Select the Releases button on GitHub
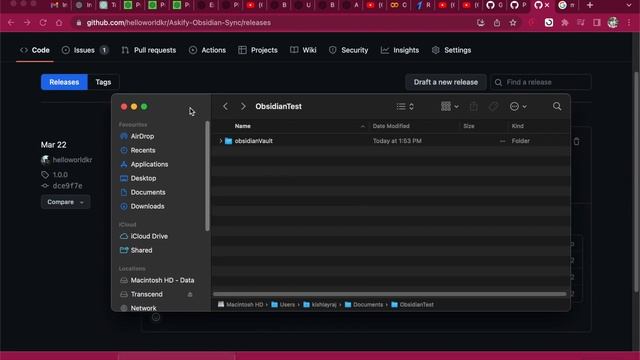640x360 pixels. click(x=64, y=82)
